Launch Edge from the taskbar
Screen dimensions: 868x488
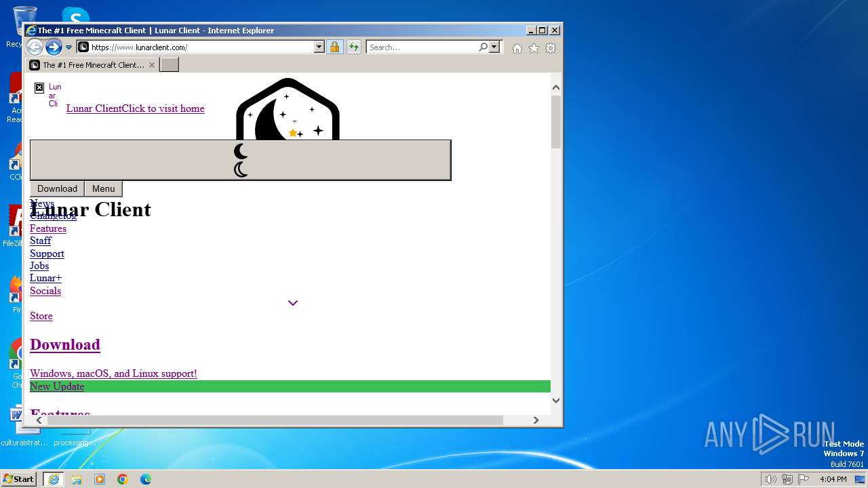point(146,479)
